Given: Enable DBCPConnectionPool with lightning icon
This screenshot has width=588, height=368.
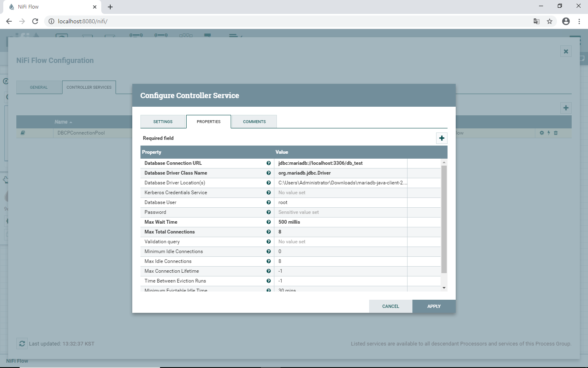Looking at the screenshot, I should pyautogui.click(x=549, y=133).
